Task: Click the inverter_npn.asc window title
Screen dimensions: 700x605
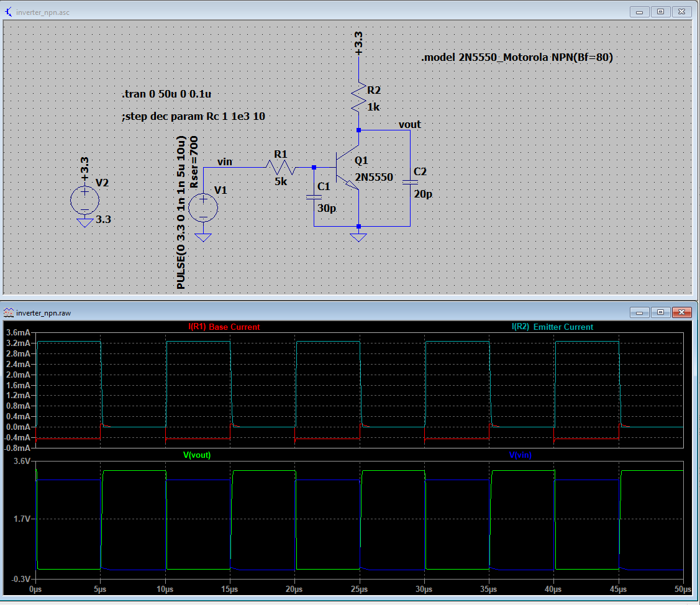Action: tap(43, 12)
